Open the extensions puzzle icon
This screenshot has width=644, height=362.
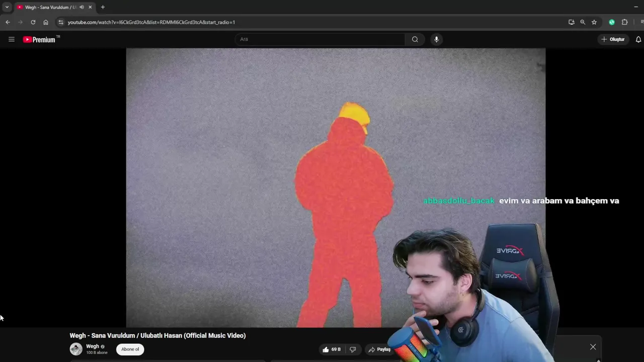click(625, 22)
